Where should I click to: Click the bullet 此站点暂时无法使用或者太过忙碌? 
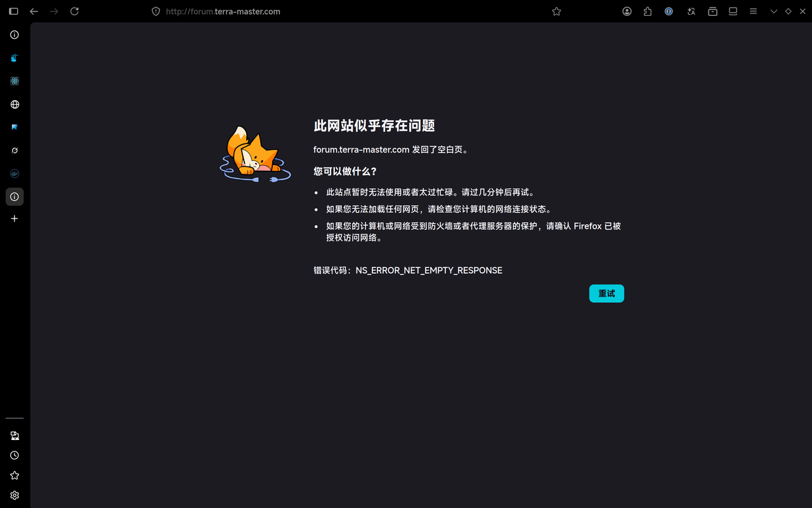431,192
